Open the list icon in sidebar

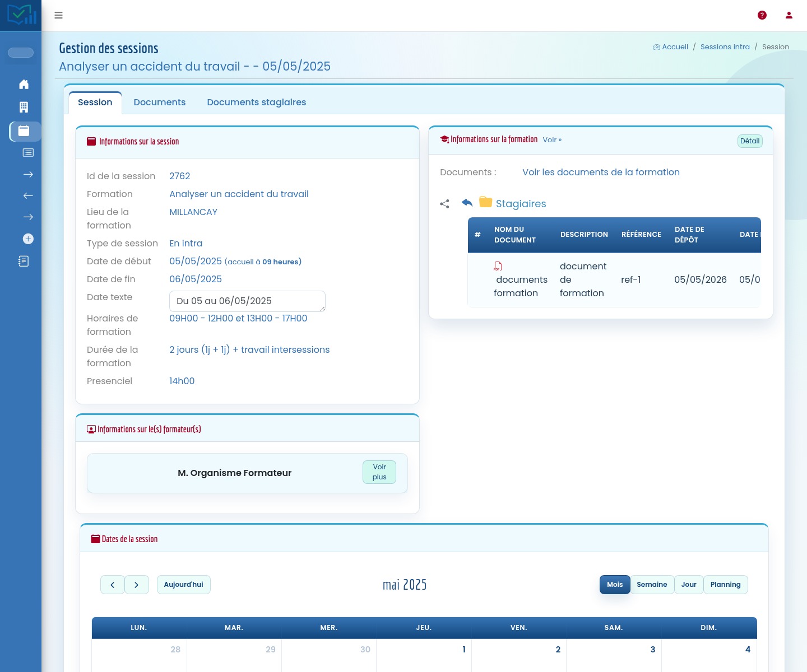tap(28, 153)
